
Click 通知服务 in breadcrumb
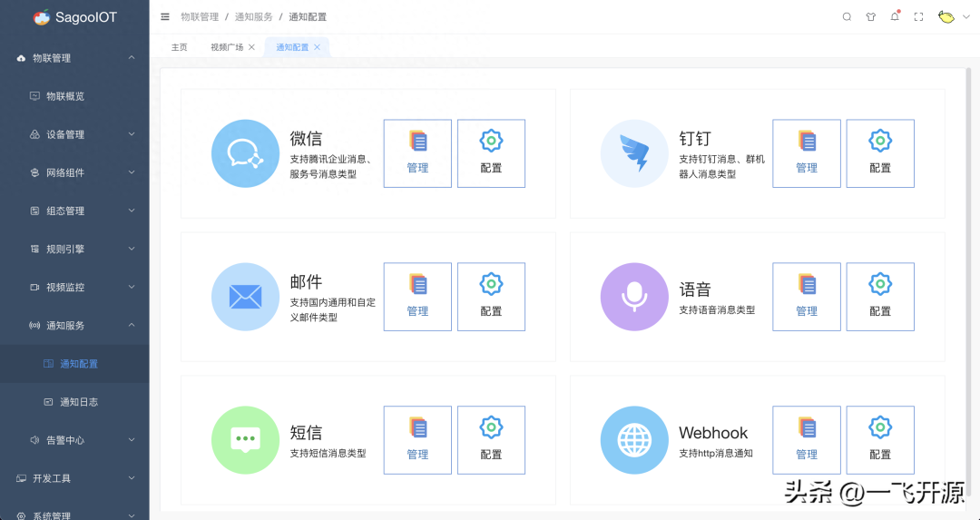point(254,17)
